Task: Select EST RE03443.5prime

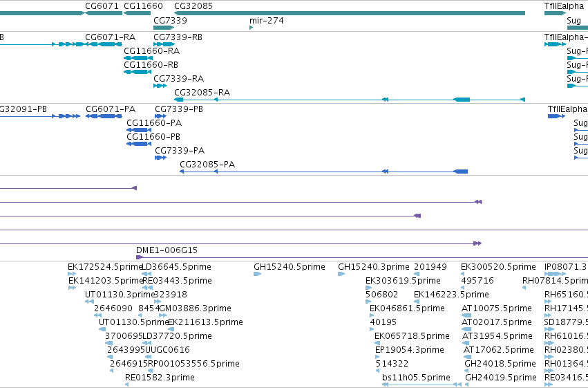Action: click(x=178, y=281)
